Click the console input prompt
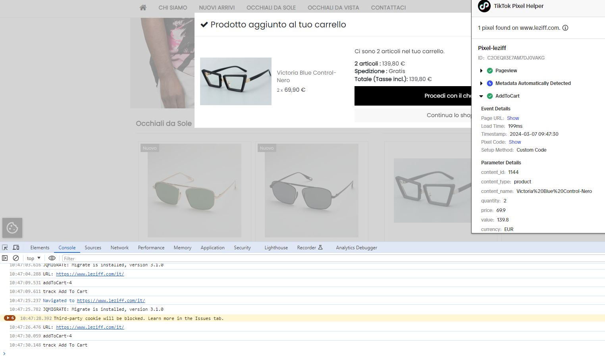Screen dimensions: 605x364 coord(306,354)
